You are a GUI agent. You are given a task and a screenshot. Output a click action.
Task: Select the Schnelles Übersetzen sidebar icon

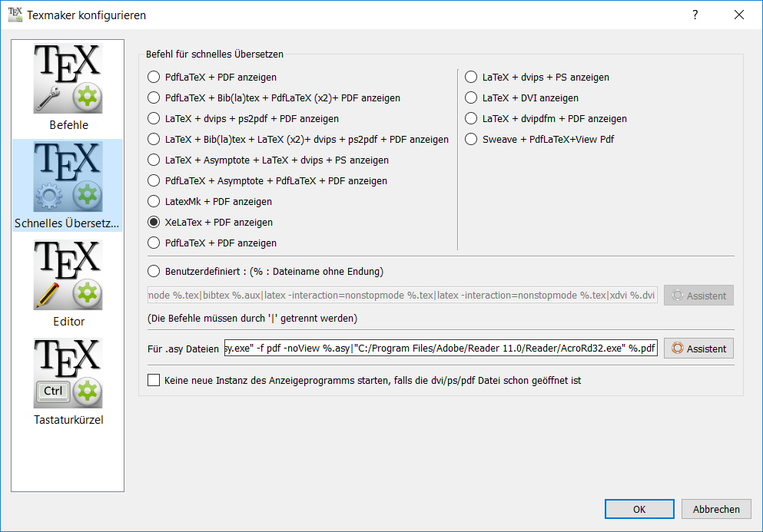pyautogui.click(x=68, y=177)
